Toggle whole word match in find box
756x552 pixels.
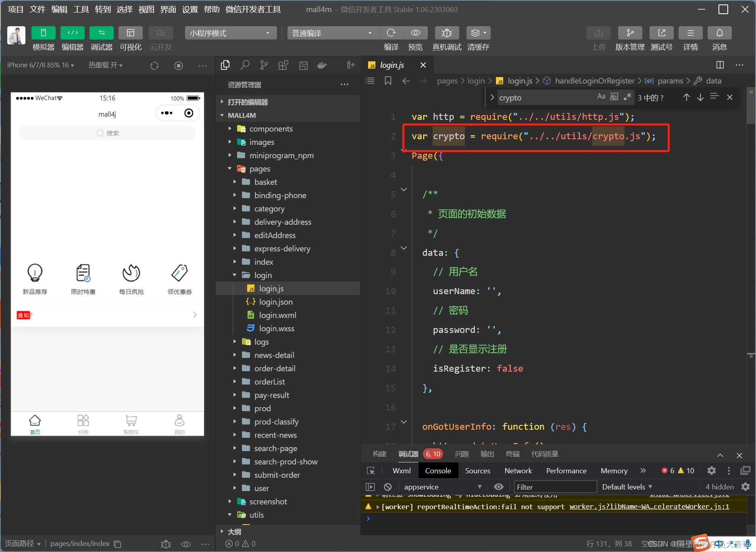(614, 96)
